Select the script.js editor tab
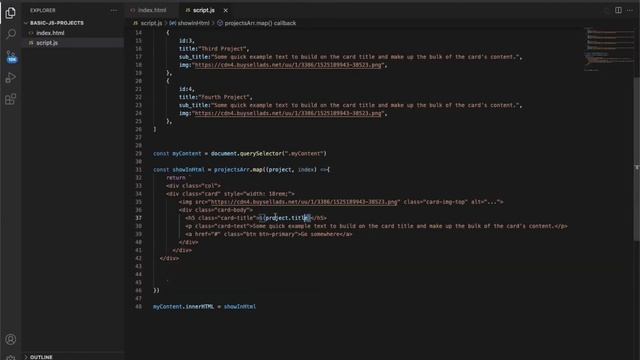 [x=203, y=10]
